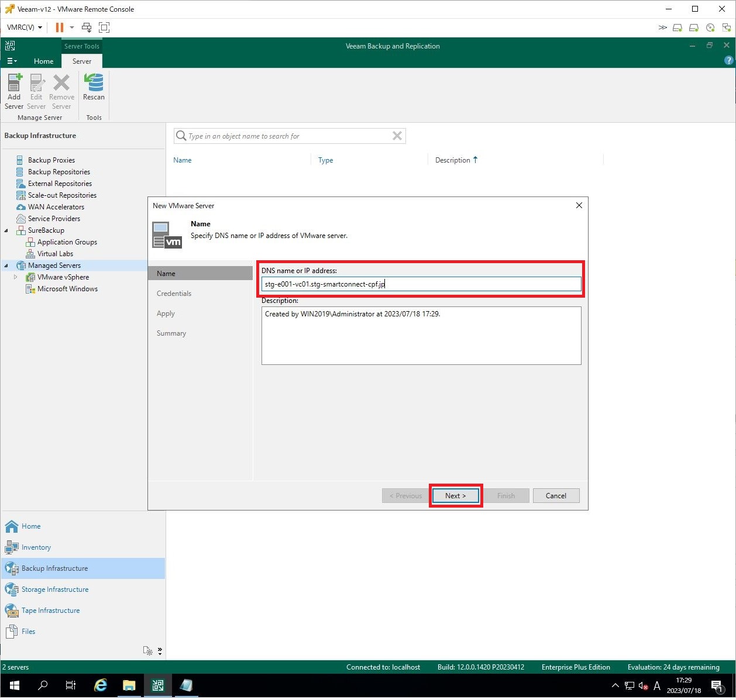Image resolution: width=736 pixels, height=700 pixels.
Task: Select Service Providers tree node
Action: tap(54, 219)
